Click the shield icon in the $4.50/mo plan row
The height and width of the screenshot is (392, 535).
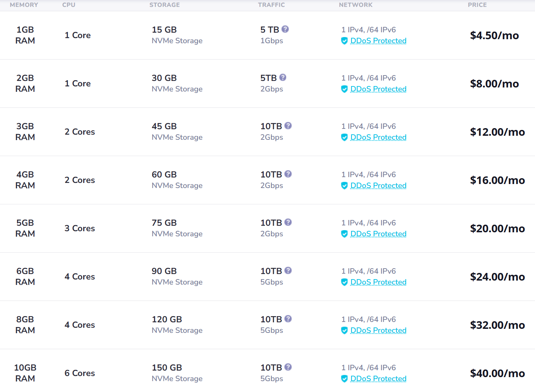(x=344, y=41)
